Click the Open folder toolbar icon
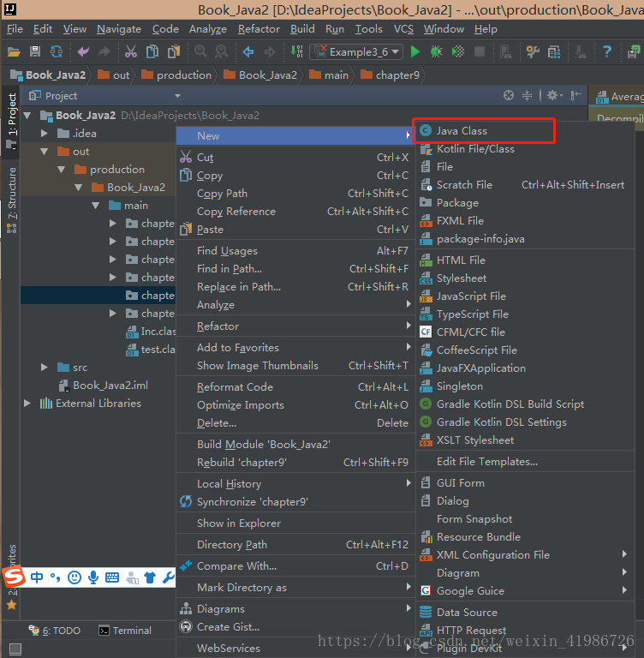Screen dimensions: 644x658 [x=14, y=52]
